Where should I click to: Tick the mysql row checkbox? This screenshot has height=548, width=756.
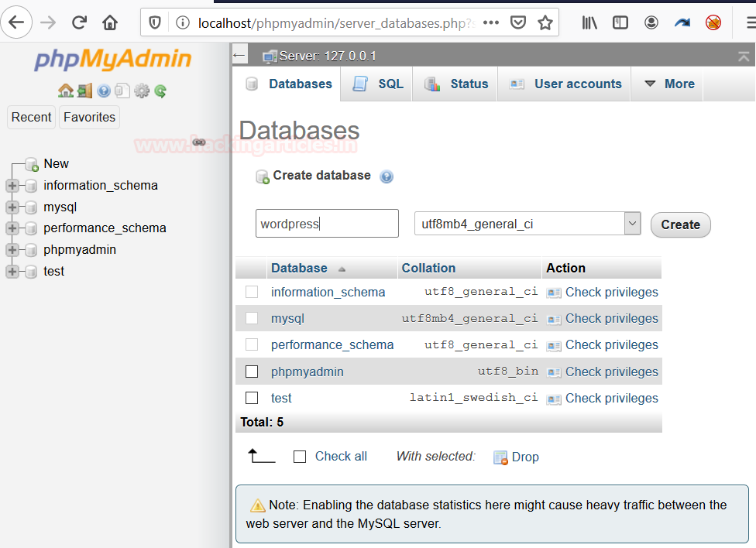click(252, 318)
